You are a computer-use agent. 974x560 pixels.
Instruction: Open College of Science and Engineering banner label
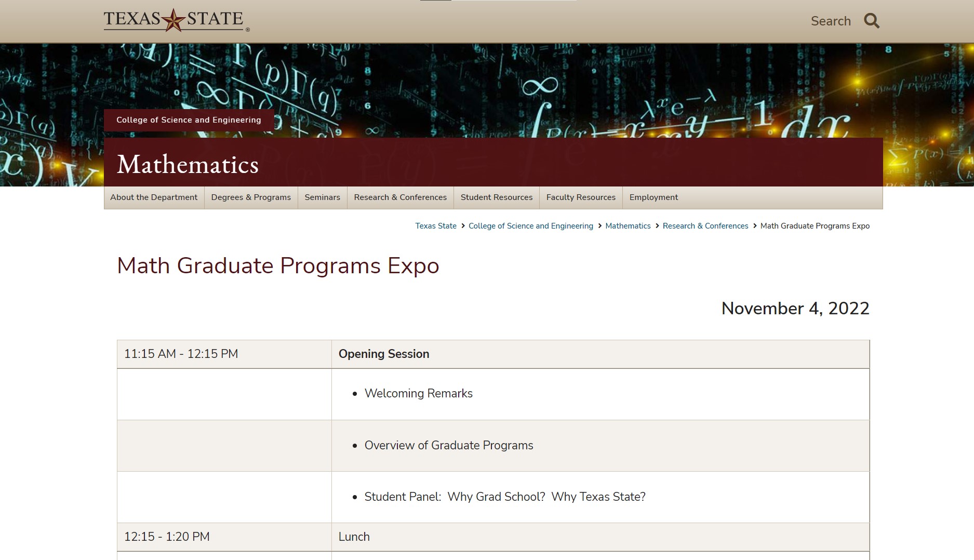[189, 120]
